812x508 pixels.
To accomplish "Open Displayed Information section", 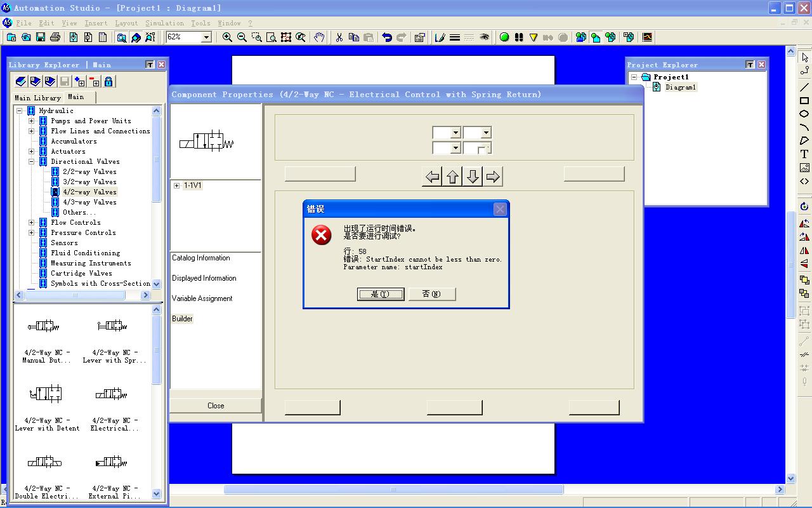I will [x=204, y=278].
